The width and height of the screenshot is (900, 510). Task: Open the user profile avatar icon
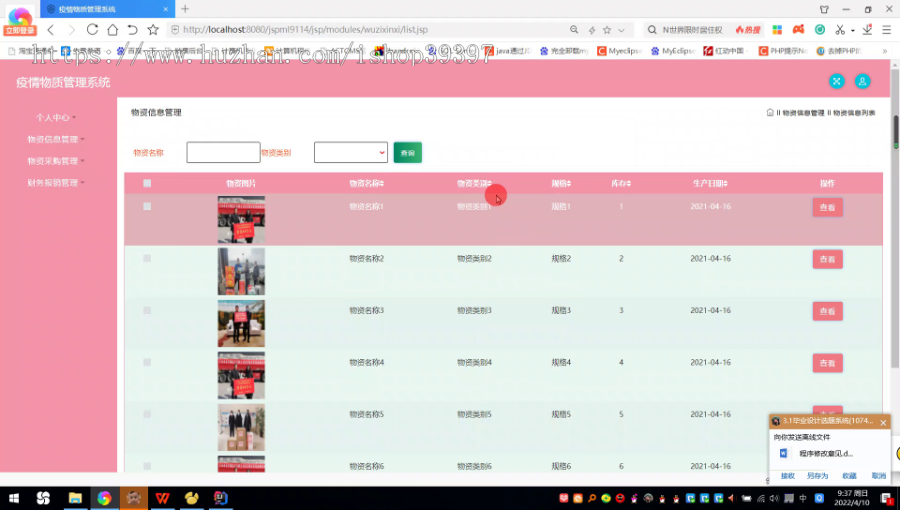[x=862, y=81]
